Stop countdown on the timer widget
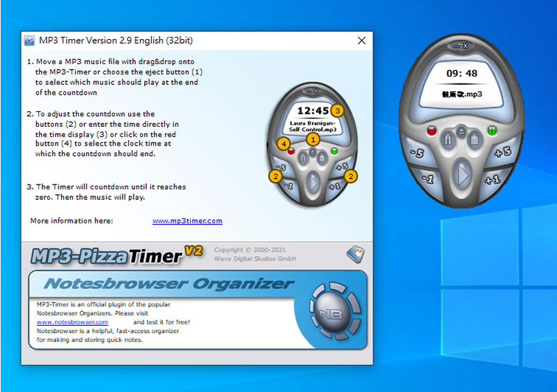The image size is (557, 392). [474, 140]
